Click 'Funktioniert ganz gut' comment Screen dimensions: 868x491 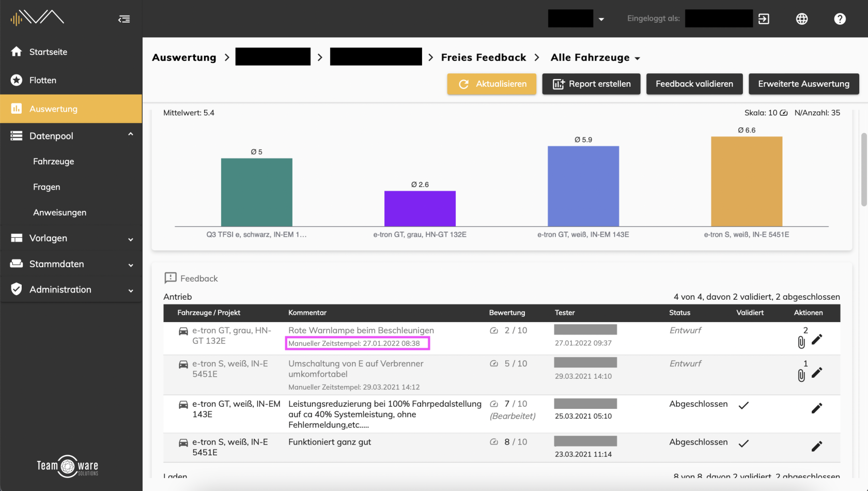[x=330, y=442]
